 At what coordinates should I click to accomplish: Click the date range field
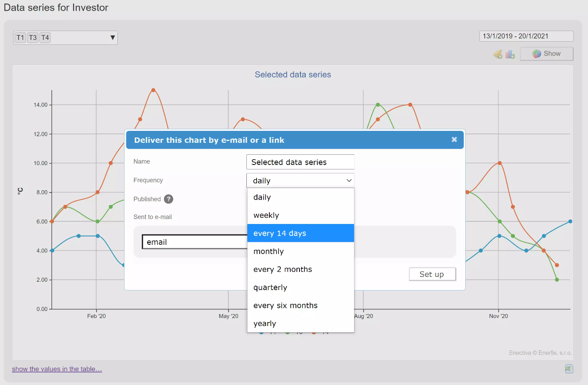(526, 36)
